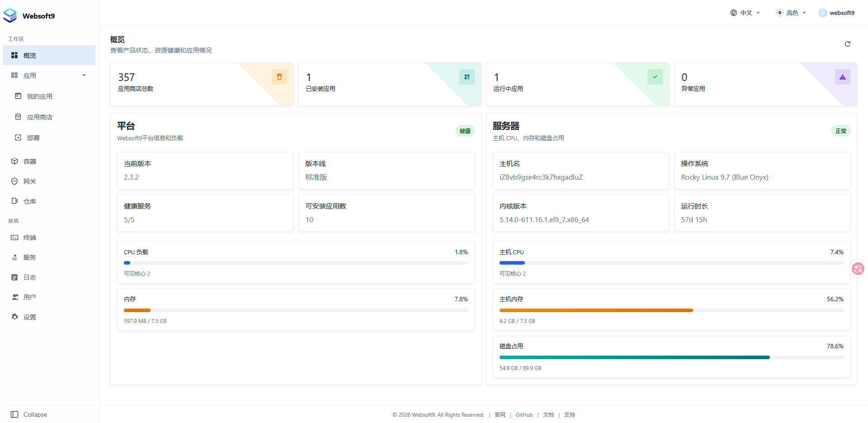Click the 健康 status badge
This screenshot has width=868, height=423.
point(465,131)
